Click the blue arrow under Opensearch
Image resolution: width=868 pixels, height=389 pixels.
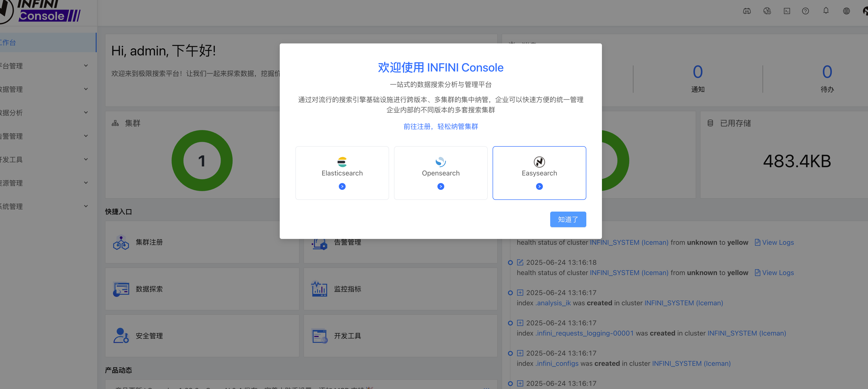click(x=440, y=186)
